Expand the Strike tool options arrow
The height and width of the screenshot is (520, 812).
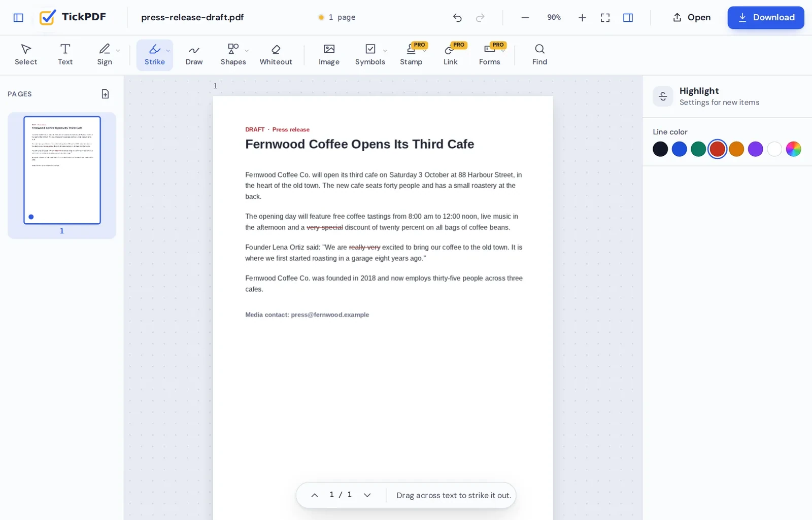click(168, 51)
